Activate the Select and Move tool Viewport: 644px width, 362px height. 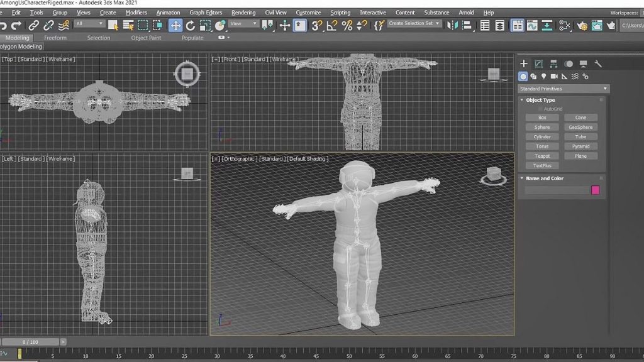point(175,26)
